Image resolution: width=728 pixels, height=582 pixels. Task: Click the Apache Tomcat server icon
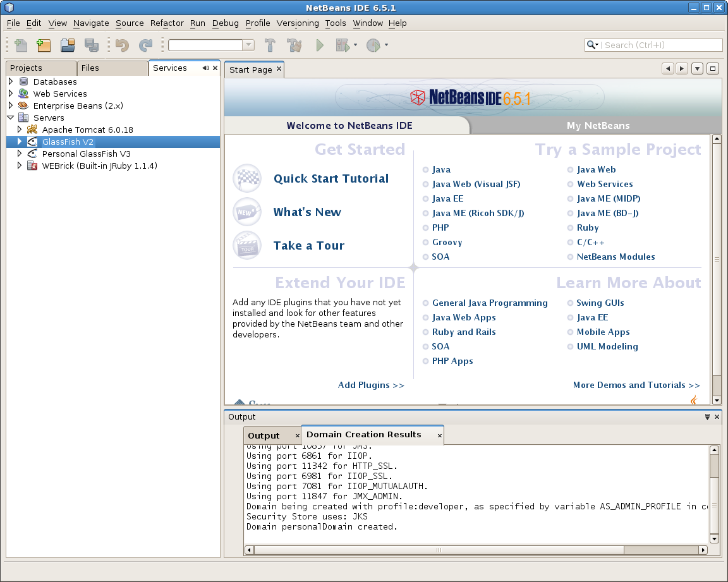pyautogui.click(x=32, y=130)
